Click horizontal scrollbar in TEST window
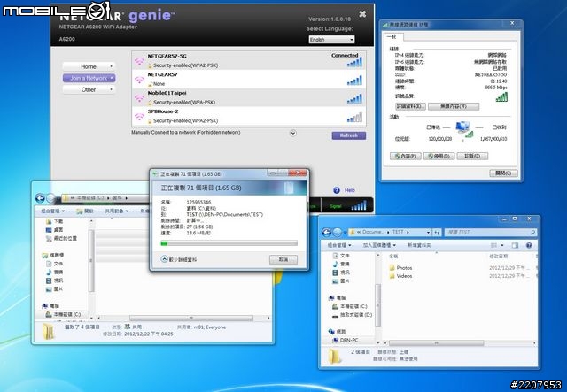The width and height of the screenshot is (567, 392). tap(436, 342)
